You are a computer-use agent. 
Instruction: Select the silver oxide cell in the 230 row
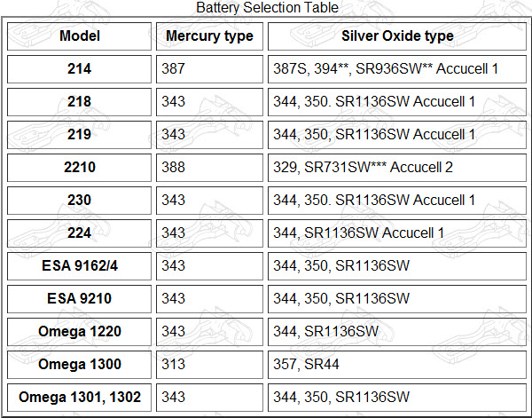397,201
